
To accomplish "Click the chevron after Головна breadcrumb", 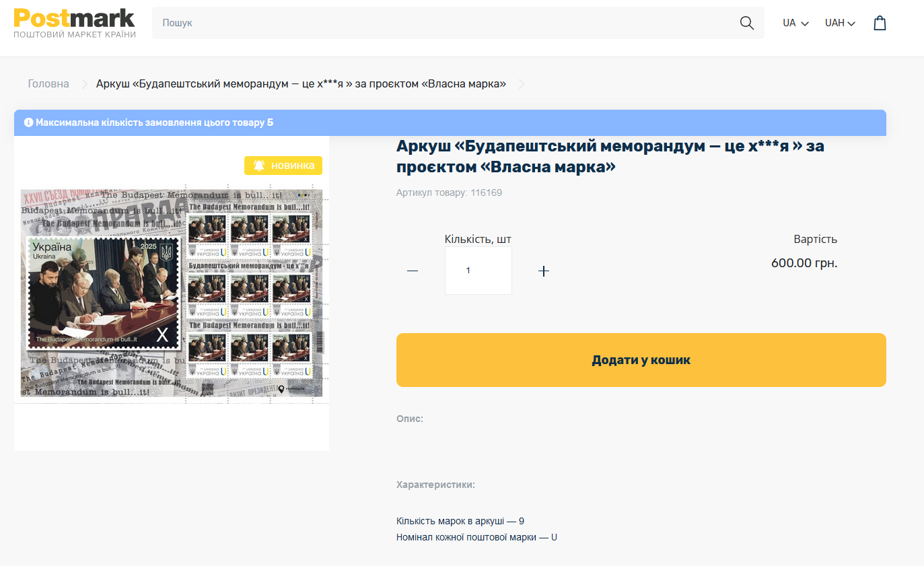I will [85, 84].
